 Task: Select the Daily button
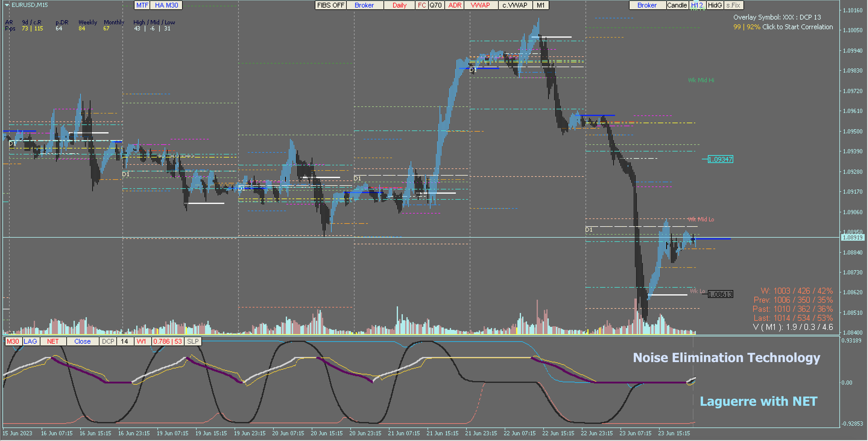(399, 5)
